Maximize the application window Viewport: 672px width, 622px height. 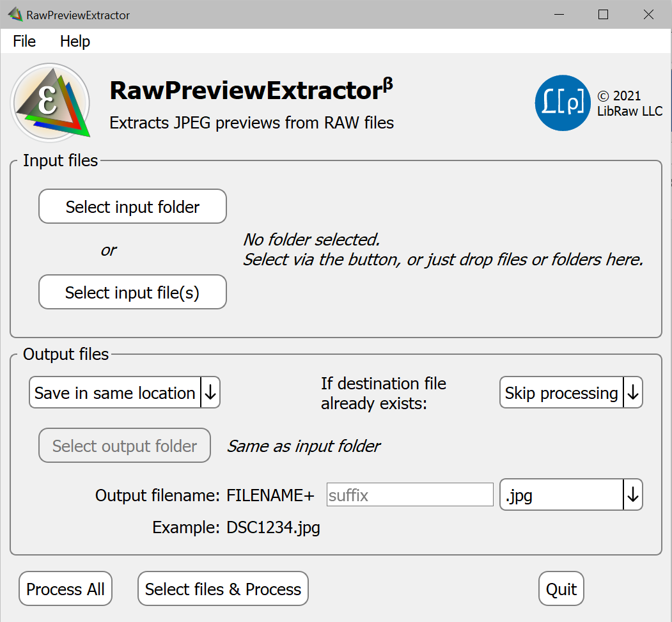coord(603,14)
